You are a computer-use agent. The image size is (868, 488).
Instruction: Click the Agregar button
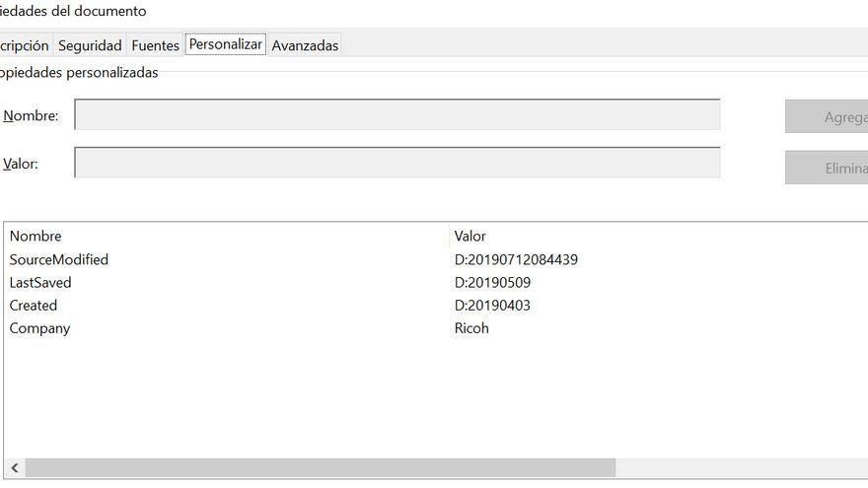(827, 116)
